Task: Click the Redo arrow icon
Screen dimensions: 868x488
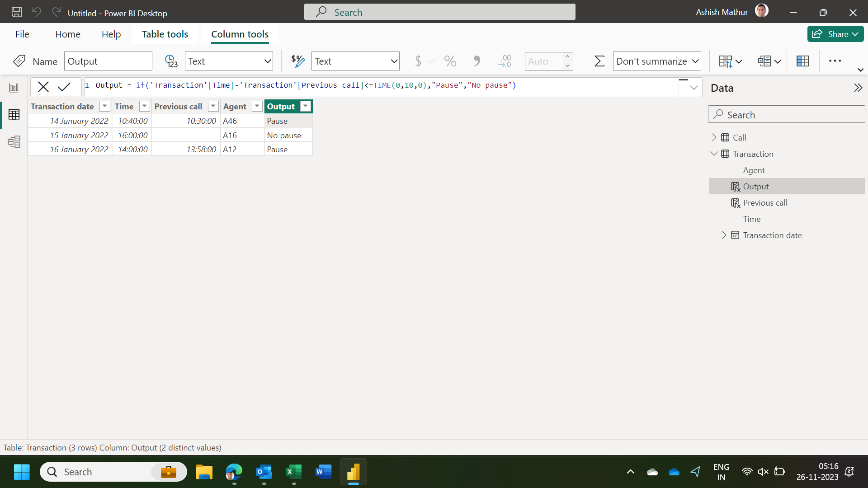Action: pyautogui.click(x=56, y=12)
